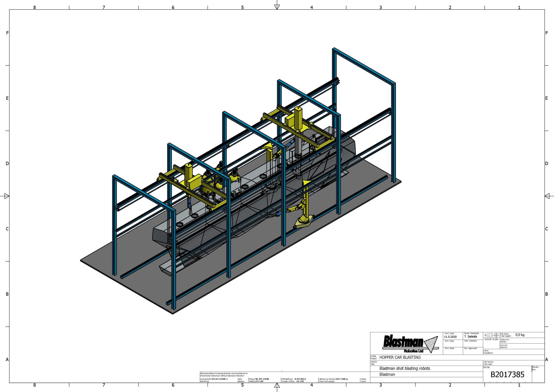This screenshot has width=554, height=392.
Task: Click the project name HOPPER CAR BLASTING
Action: [x=400, y=358]
